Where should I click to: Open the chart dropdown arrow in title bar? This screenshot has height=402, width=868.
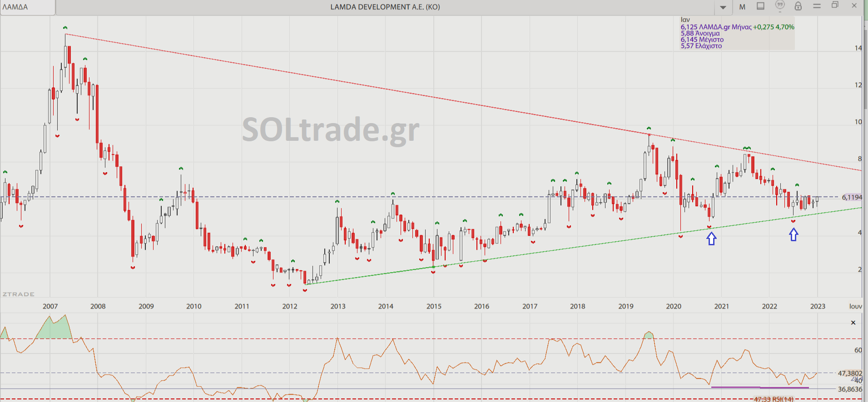(x=723, y=7)
